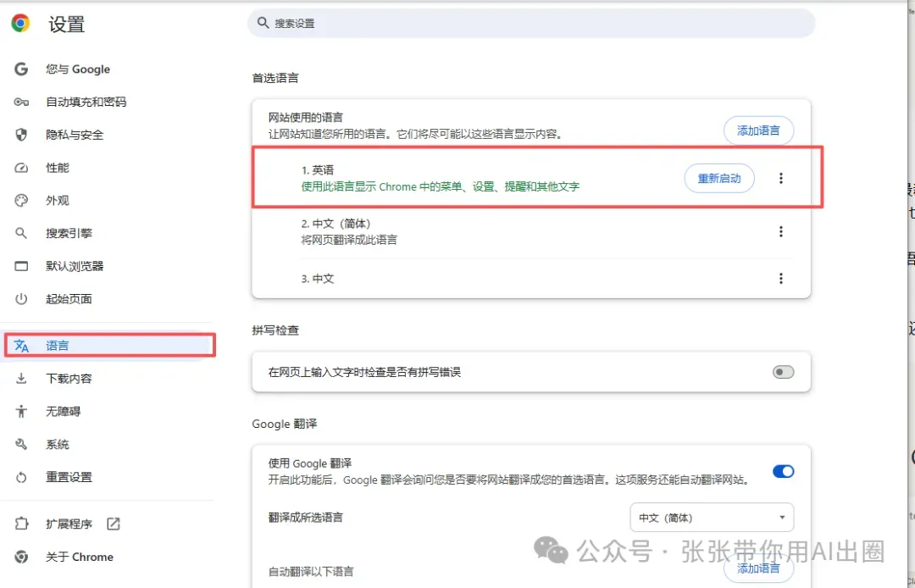Open more options menu for 英语

click(780, 178)
